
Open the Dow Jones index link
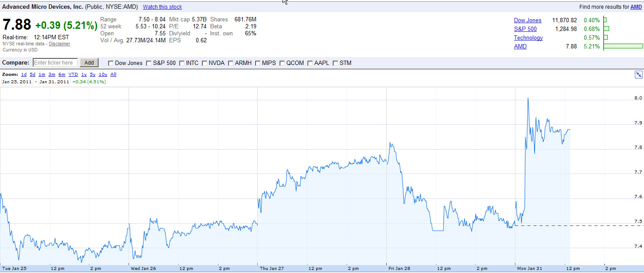[x=528, y=20]
